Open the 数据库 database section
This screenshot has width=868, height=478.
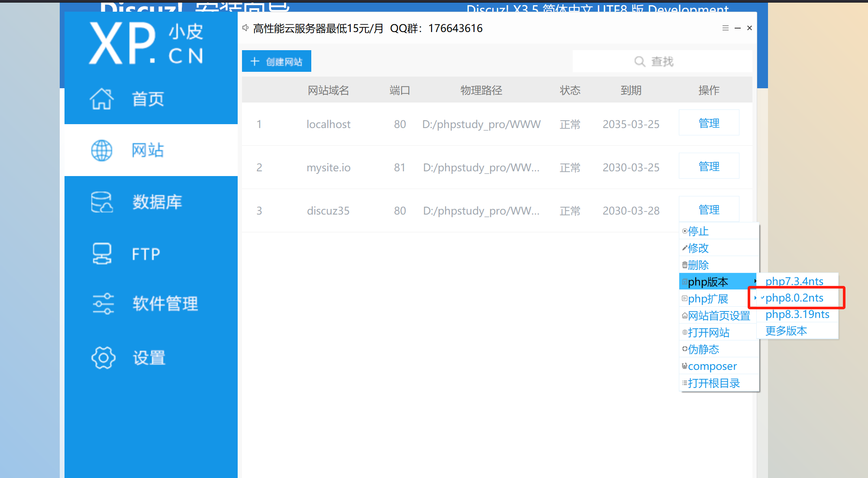click(x=151, y=202)
